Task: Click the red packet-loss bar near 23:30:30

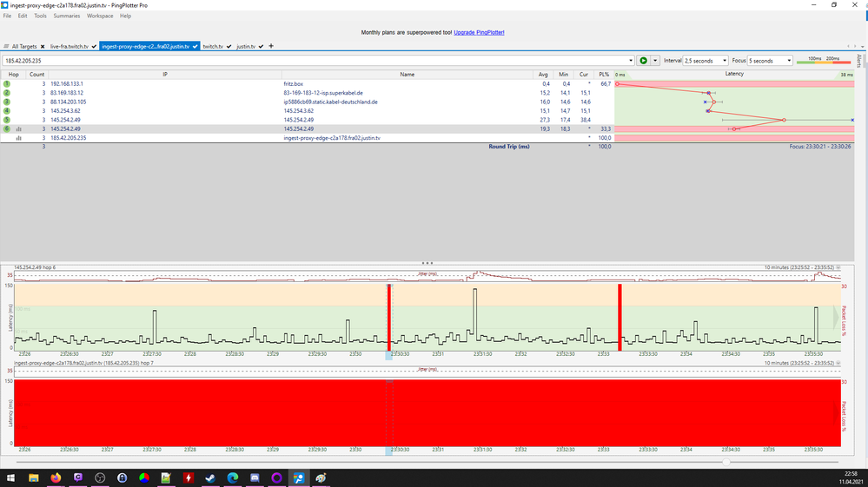Action: [x=389, y=318]
